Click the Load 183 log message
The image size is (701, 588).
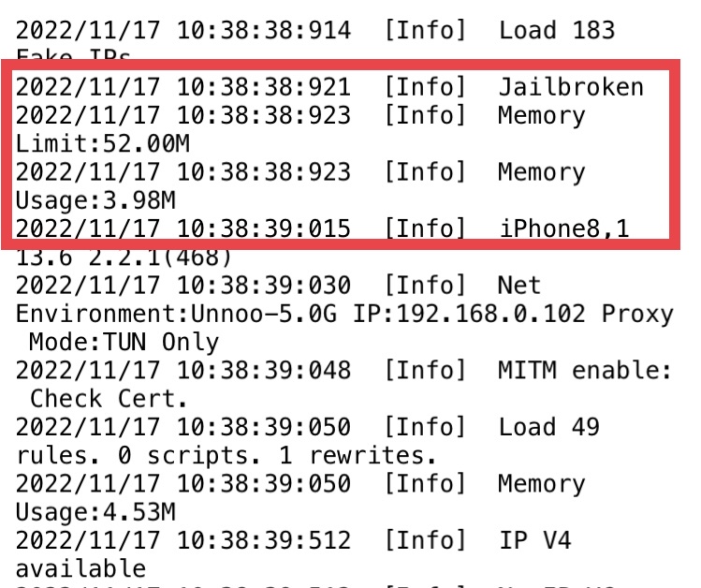(x=556, y=30)
